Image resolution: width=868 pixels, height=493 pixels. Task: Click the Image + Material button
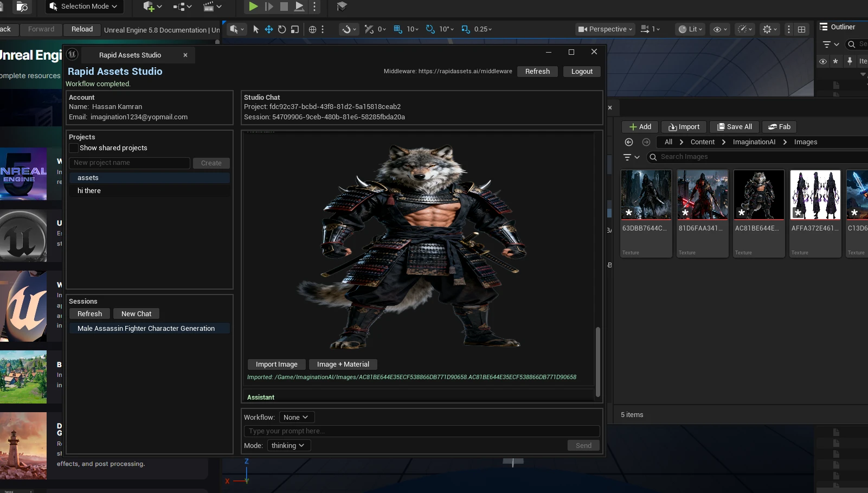coord(343,364)
